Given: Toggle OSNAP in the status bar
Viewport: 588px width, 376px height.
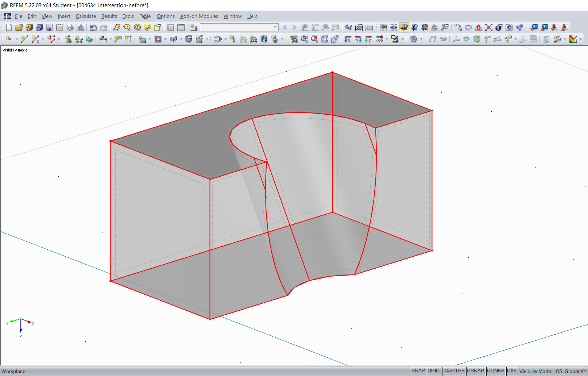Looking at the screenshot, I should click(475, 371).
